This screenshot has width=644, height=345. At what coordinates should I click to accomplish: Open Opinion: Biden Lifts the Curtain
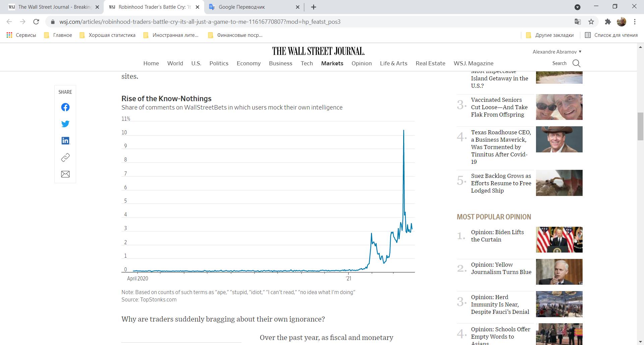(497, 236)
